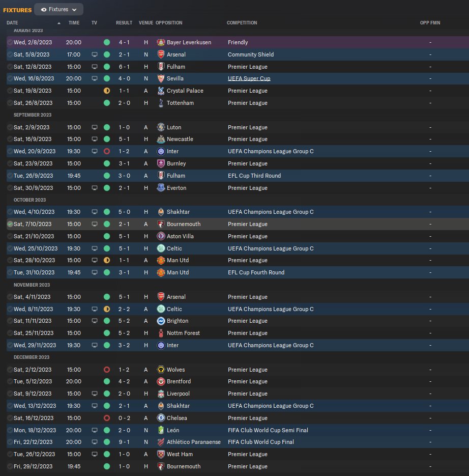Click the Brentford club badge
Screen dimensions: 469x476
161,381
